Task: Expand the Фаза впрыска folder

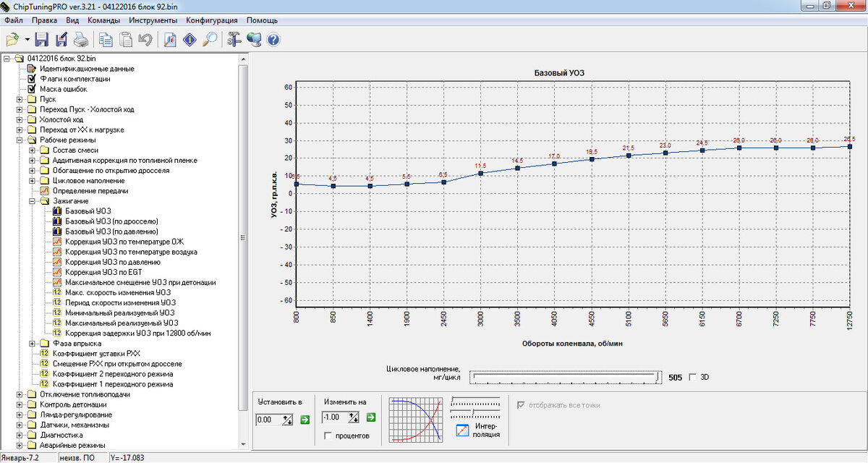Action: click(33, 343)
